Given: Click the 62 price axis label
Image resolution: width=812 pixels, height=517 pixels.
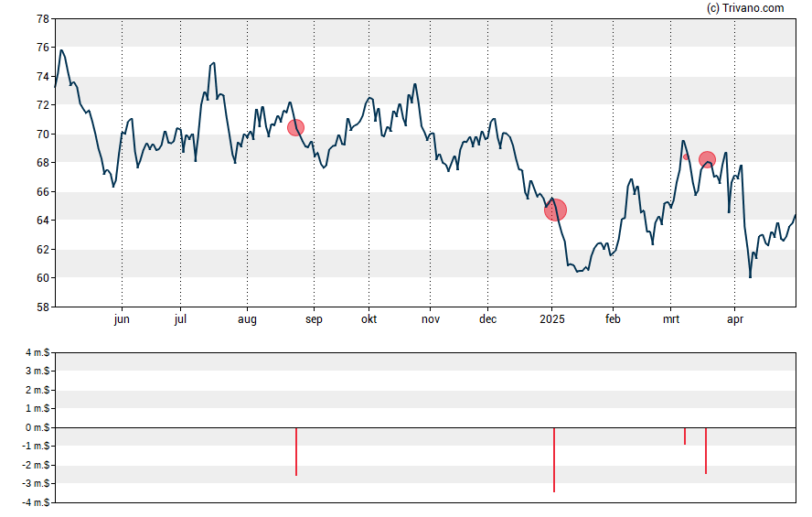Looking at the screenshot, I should coord(43,249).
